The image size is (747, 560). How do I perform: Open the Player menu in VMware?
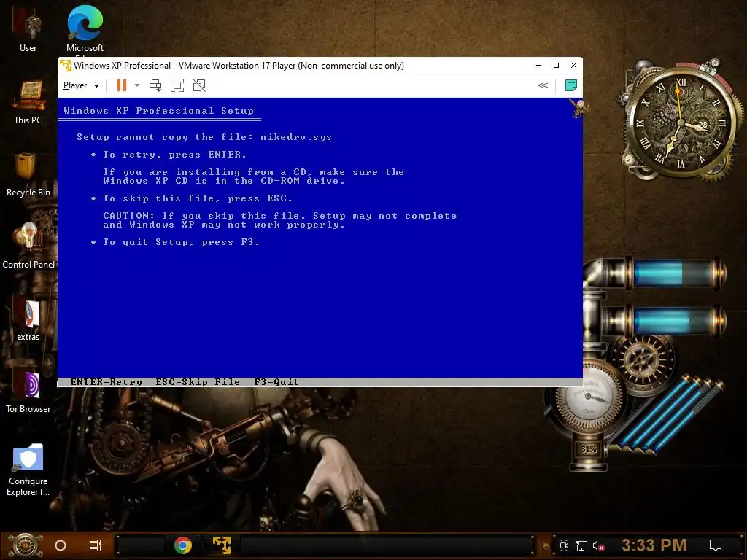click(x=81, y=85)
